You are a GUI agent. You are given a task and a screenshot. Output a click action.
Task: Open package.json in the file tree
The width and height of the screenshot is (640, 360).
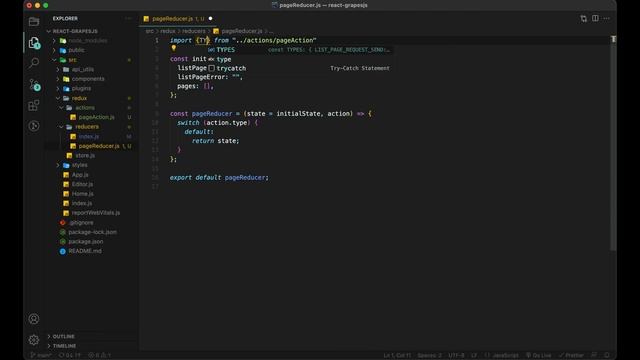coord(86,241)
